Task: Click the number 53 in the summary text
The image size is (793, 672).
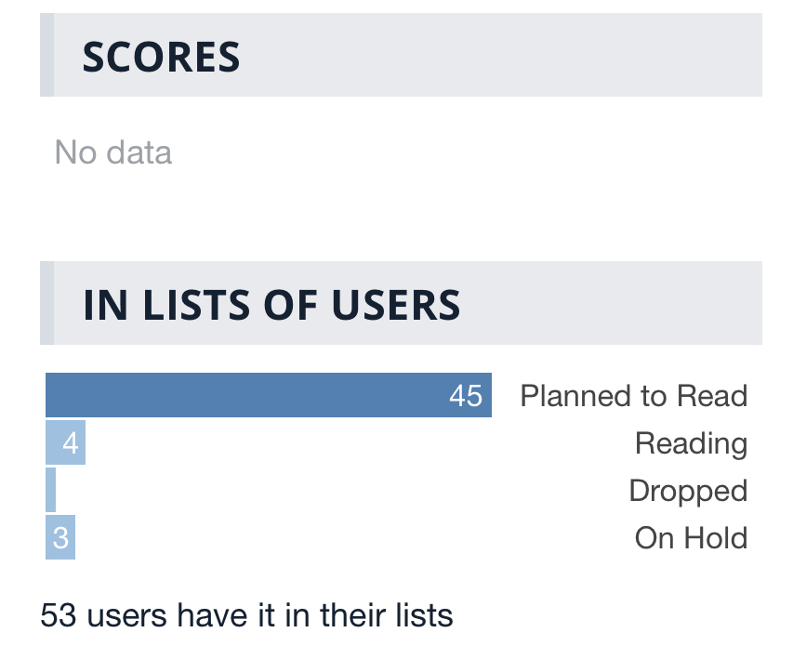Action: [x=57, y=614]
